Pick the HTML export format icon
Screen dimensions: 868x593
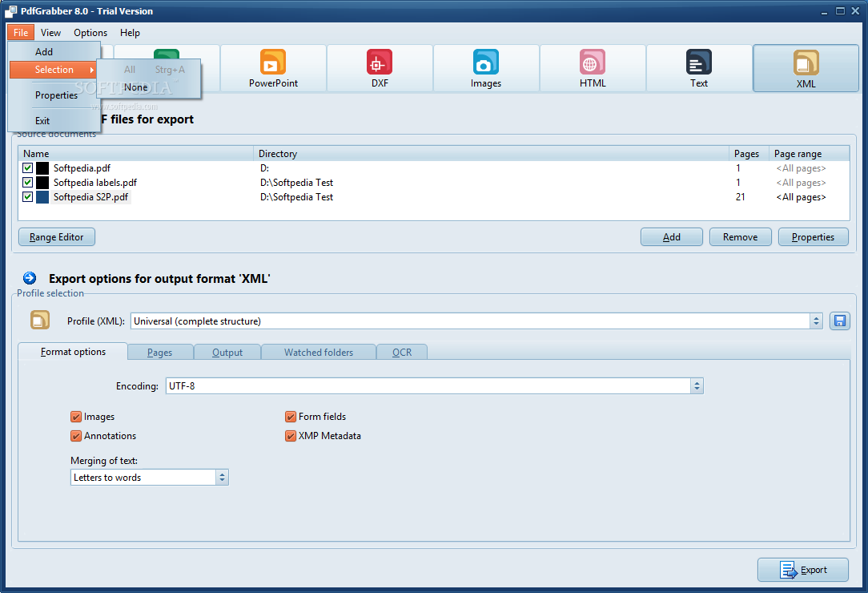pos(593,62)
